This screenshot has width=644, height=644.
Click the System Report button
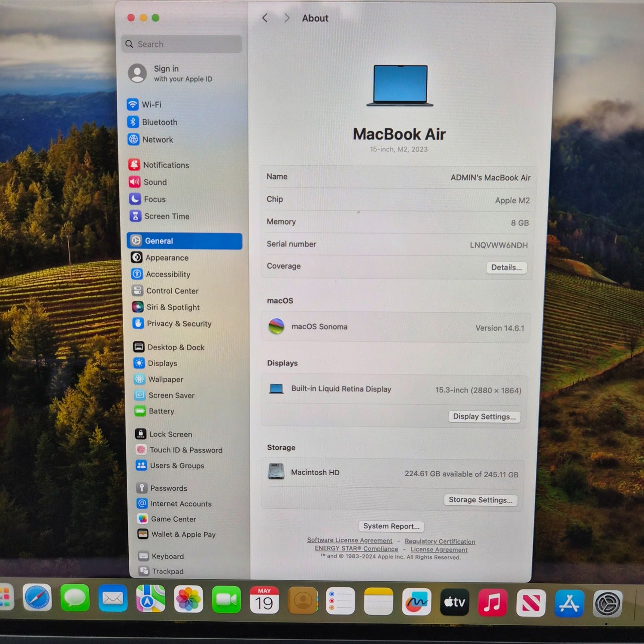click(391, 526)
